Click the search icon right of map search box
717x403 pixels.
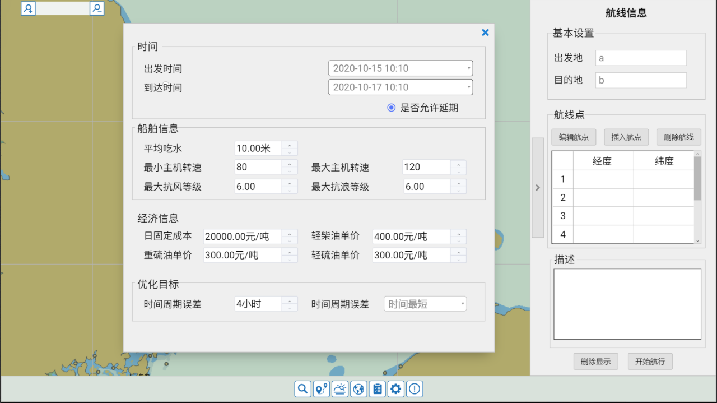97,8
